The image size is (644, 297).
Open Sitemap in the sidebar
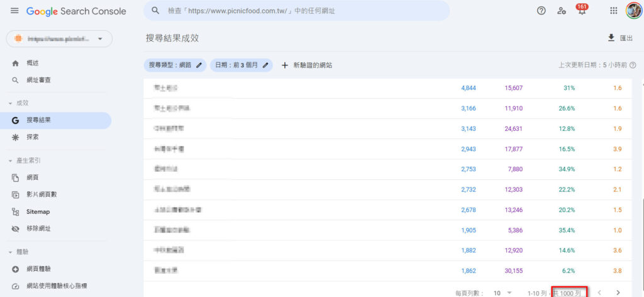(x=38, y=212)
